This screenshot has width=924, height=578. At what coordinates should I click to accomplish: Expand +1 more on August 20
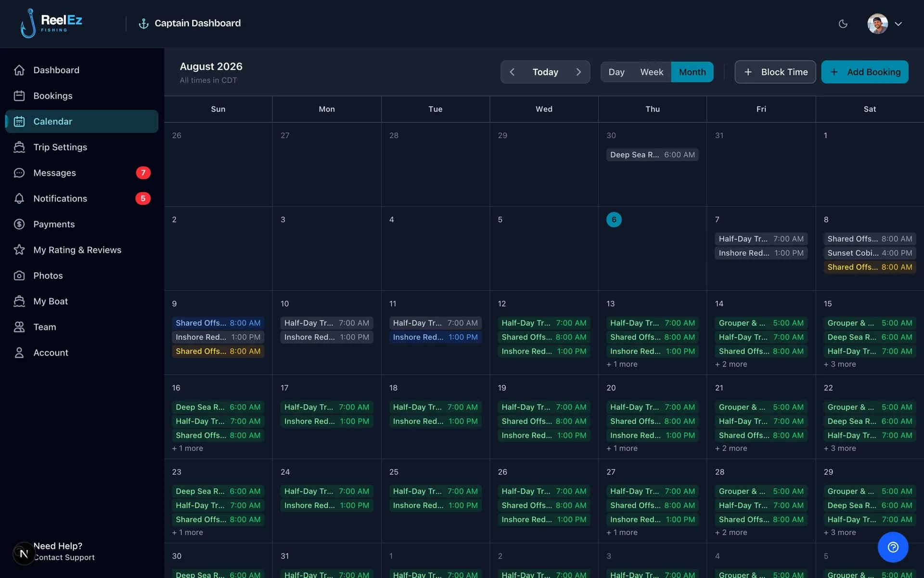tap(622, 448)
